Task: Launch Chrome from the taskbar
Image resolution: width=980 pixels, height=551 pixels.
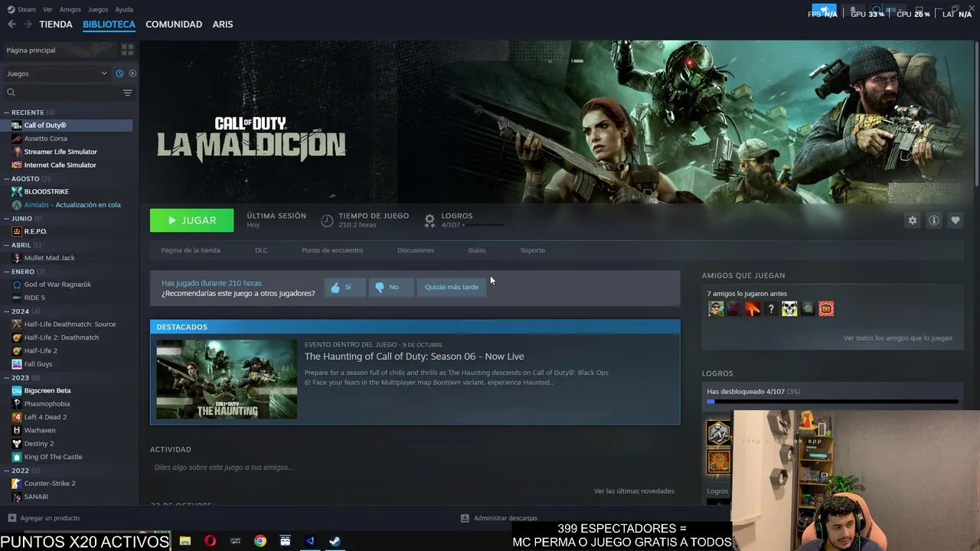Action: click(x=260, y=541)
